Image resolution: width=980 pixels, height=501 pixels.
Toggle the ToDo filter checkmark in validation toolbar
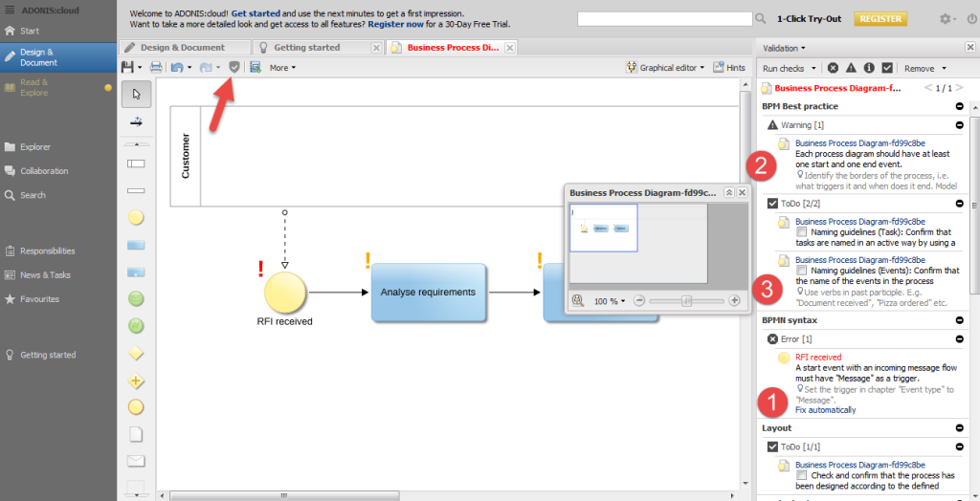pos(887,68)
